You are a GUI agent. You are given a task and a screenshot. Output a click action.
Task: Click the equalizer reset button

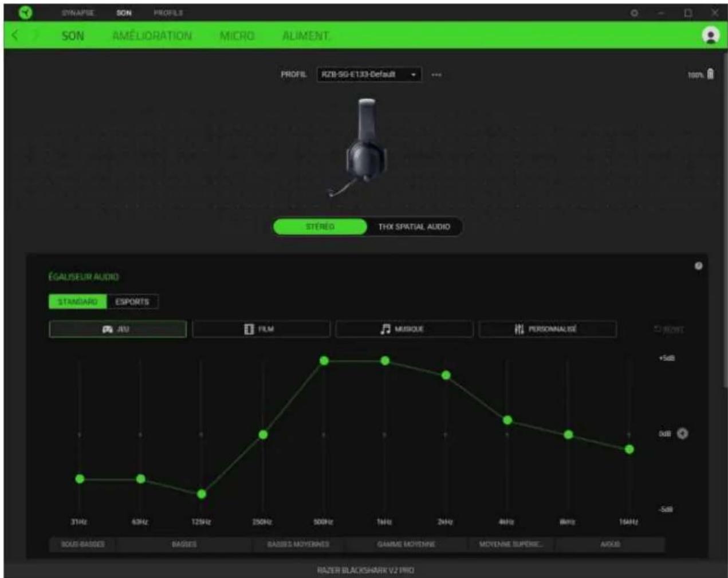(x=669, y=329)
